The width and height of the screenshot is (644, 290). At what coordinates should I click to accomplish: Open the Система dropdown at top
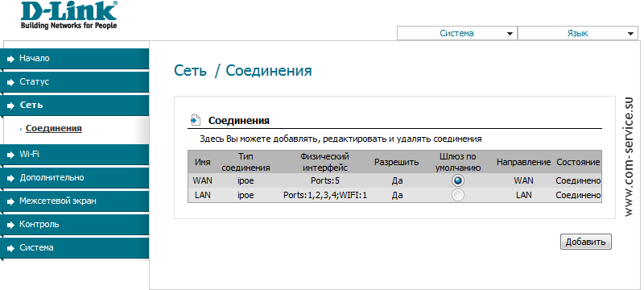click(456, 33)
